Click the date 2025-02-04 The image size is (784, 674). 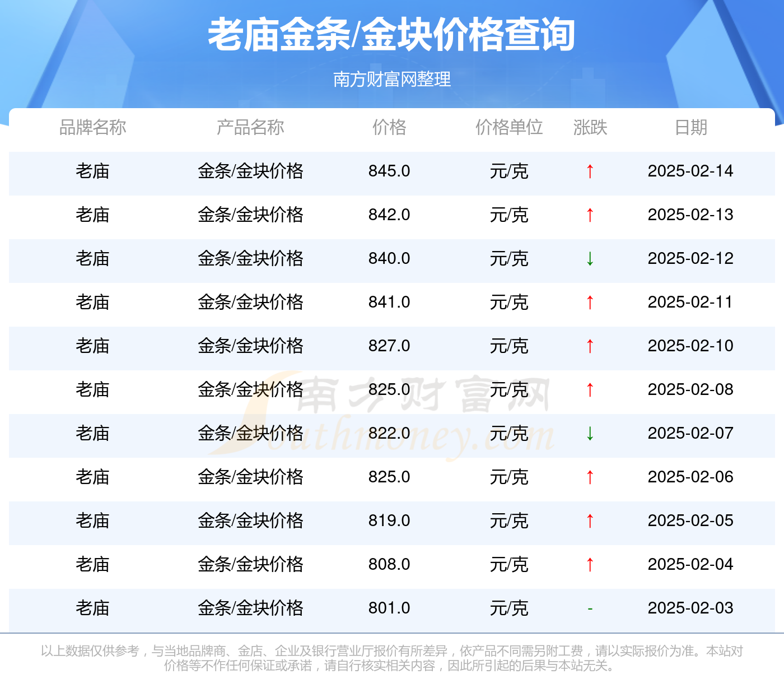click(x=690, y=564)
